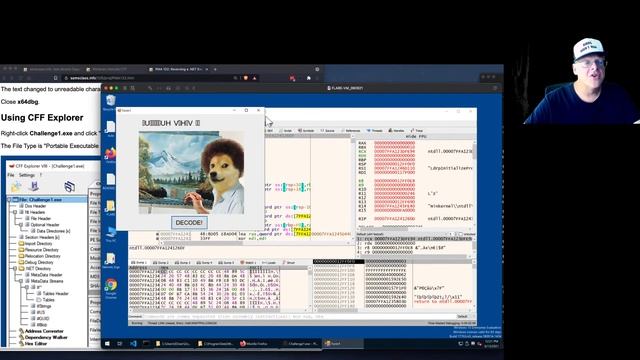Open Visual Studio Code from taskbar
640x360 pixels.
click(133, 344)
